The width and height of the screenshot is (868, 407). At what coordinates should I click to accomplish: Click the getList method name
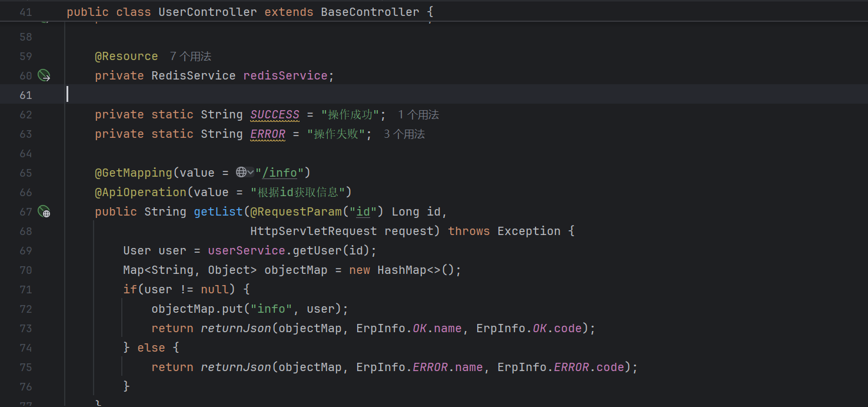(x=218, y=211)
